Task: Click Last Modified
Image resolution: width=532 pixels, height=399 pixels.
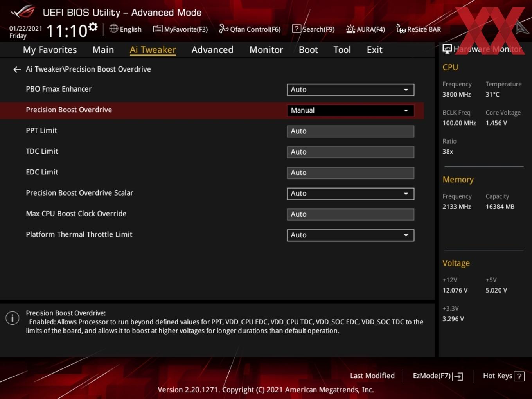Action: click(x=372, y=376)
